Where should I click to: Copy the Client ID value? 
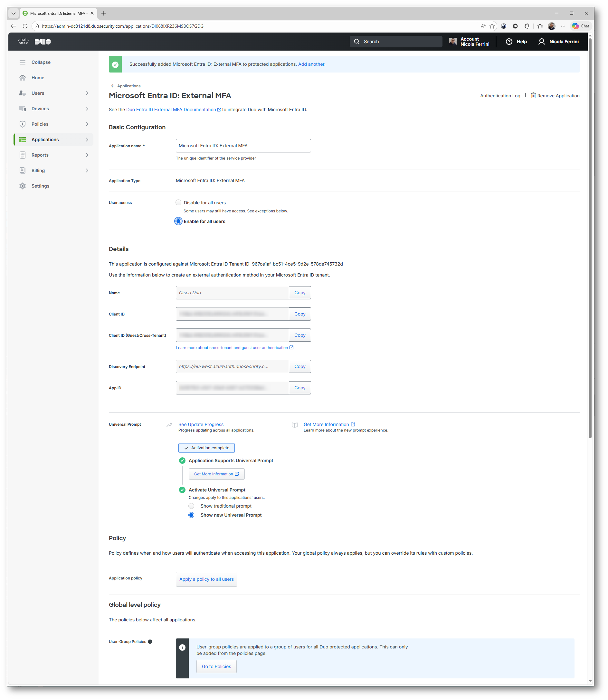[x=299, y=314]
